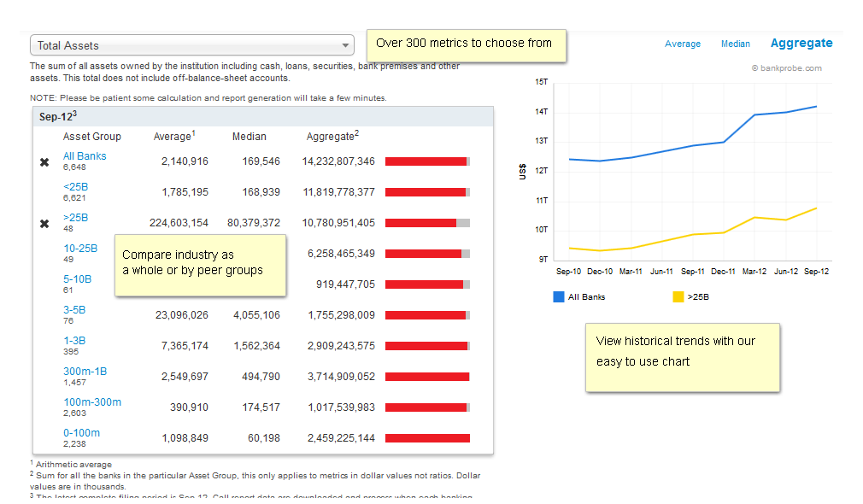Select the Aggregate chart view
This screenshot has width=863, height=504.
click(x=801, y=44)
